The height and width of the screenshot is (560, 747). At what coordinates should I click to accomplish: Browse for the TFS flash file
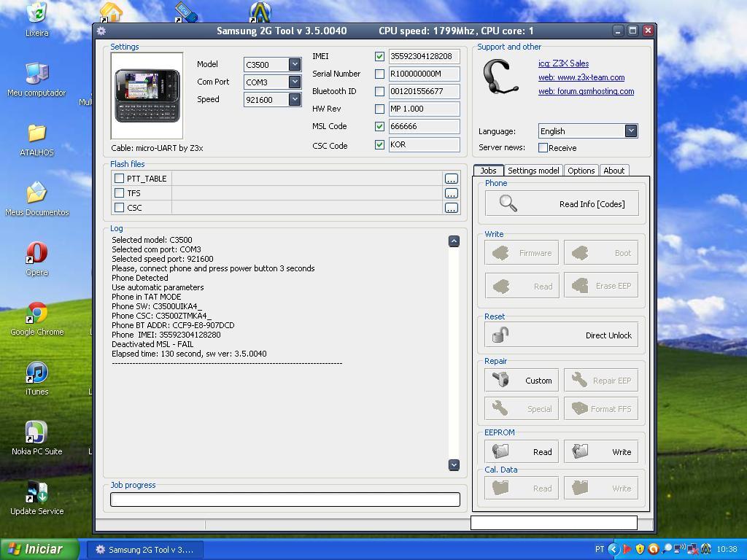(x=451, y=193)
